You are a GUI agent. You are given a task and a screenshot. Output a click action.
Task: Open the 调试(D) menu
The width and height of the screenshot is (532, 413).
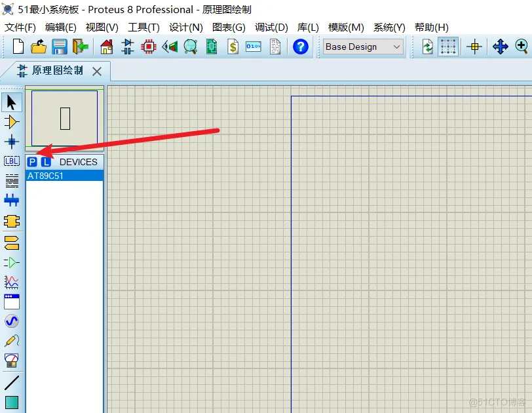271,27
